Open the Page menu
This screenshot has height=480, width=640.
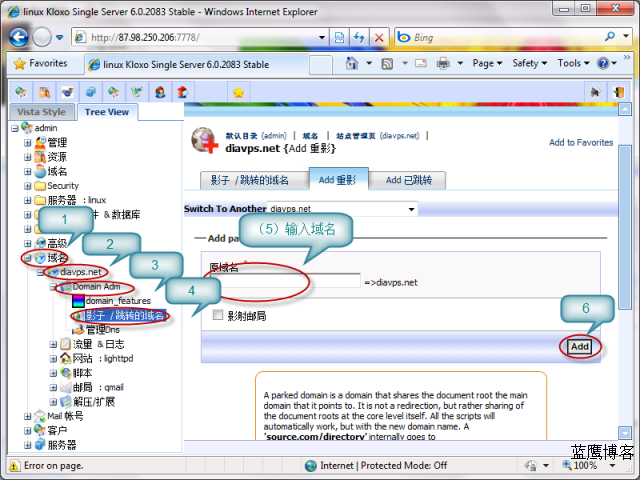(487, 63)
